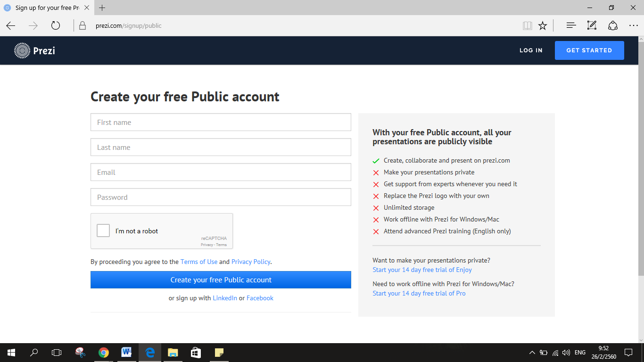Viewport: 644px width, 362px height.
Task: Click the scrollbar down arrow
Action: pyautogui.click(x=641, y=339)
